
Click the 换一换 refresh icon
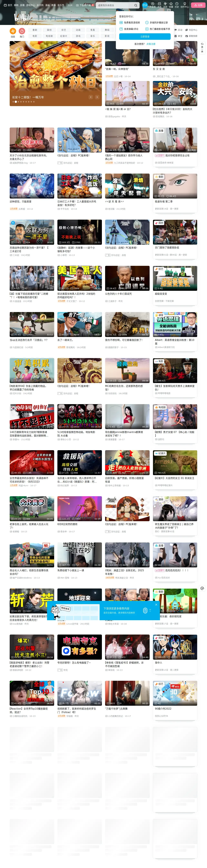click(202, 44)
